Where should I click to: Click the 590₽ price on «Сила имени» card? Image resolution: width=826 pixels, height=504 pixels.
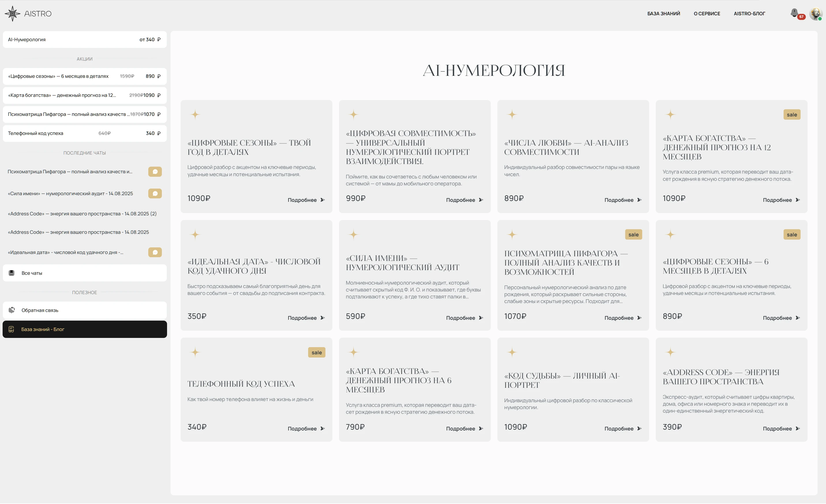(355, 316)
